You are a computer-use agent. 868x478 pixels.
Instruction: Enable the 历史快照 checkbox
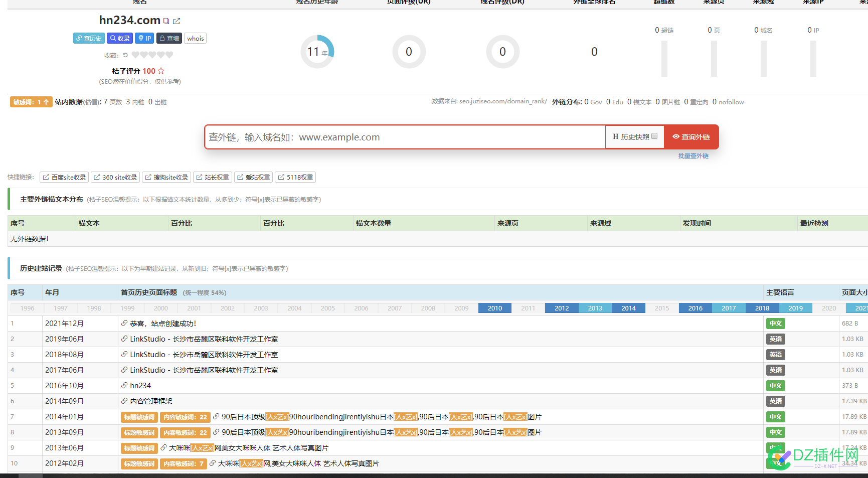click(654, 136)
